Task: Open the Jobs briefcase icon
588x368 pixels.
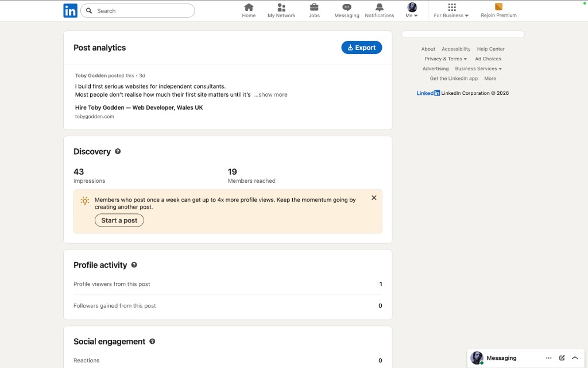Action: pyautogui.click(x=314, y=7)
